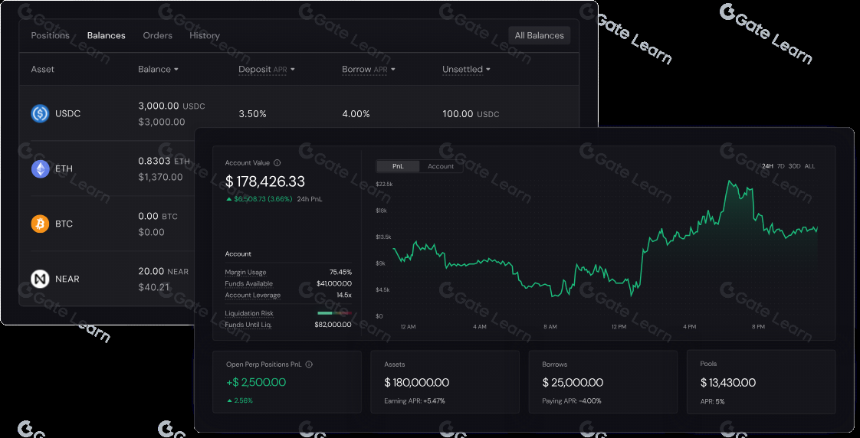This screenshot has width=860, height=438.
Task: Click the Asset column header
Action: (42, 70)
